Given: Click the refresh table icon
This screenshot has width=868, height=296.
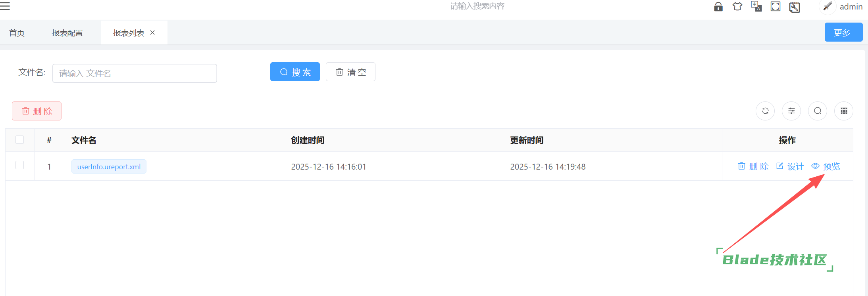Looking at the screenshot, I should [x=765, y=111].
